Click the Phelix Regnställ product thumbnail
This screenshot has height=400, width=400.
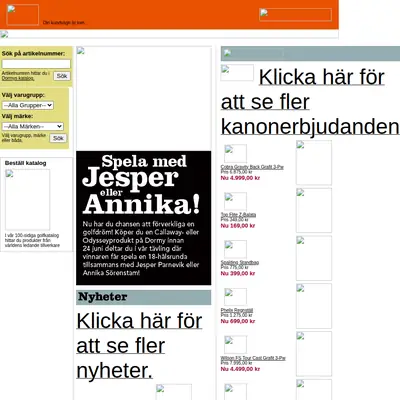click(235, 297)
